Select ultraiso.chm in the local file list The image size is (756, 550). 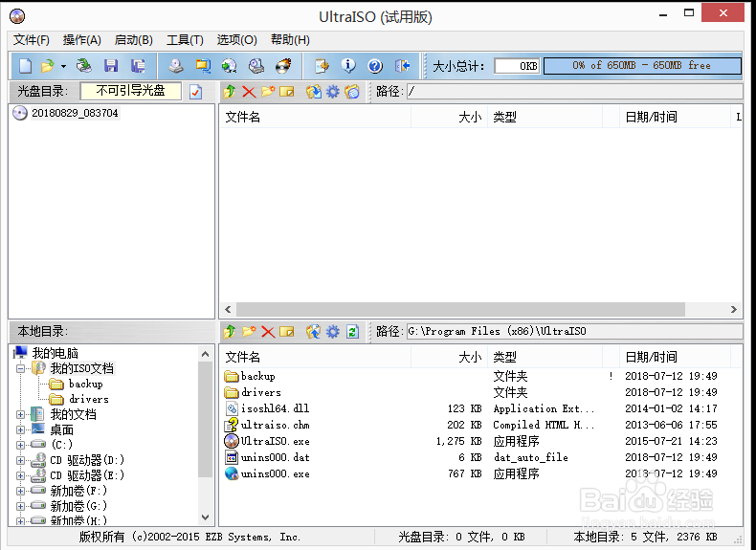(x=276, y=425)
